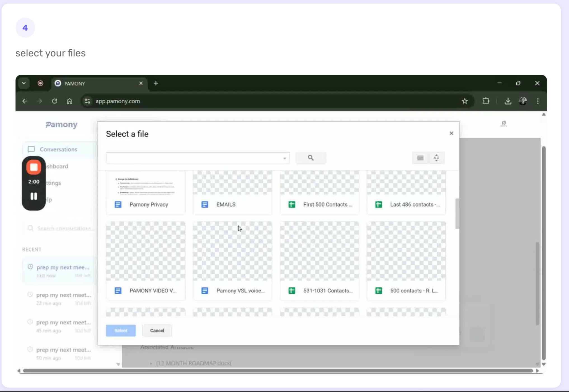Expand the file search field dropdown arrow
The width and height of the screenshot is (569, 392).
point(284,158)
